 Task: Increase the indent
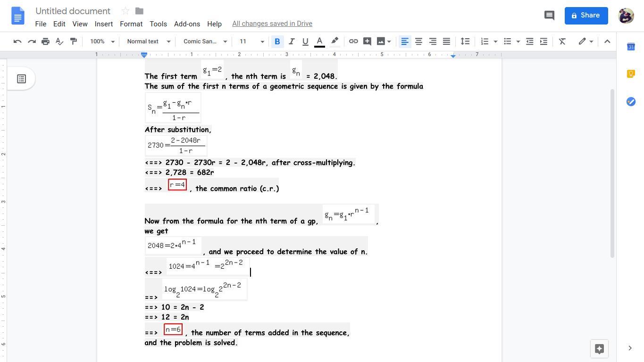544,41
